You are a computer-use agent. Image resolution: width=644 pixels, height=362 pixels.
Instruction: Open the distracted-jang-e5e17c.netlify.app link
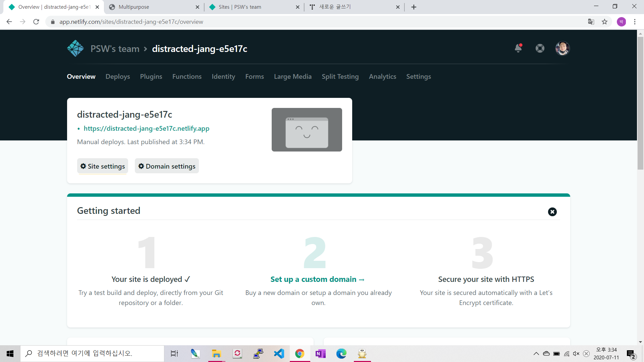tap(146, 128)
